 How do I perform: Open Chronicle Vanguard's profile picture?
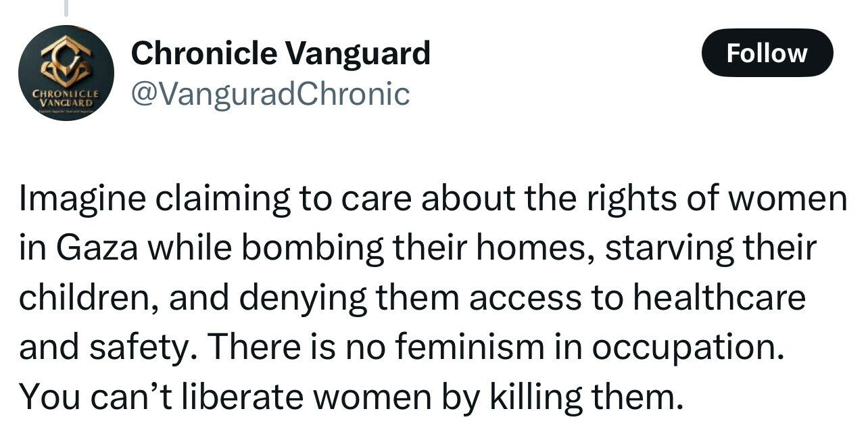click(66, 73)
